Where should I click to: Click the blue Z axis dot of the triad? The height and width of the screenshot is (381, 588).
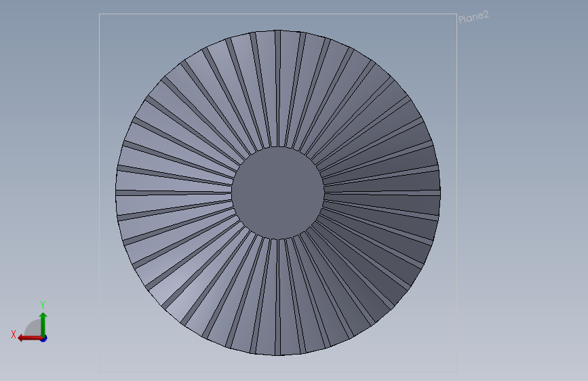coord(44,339)
